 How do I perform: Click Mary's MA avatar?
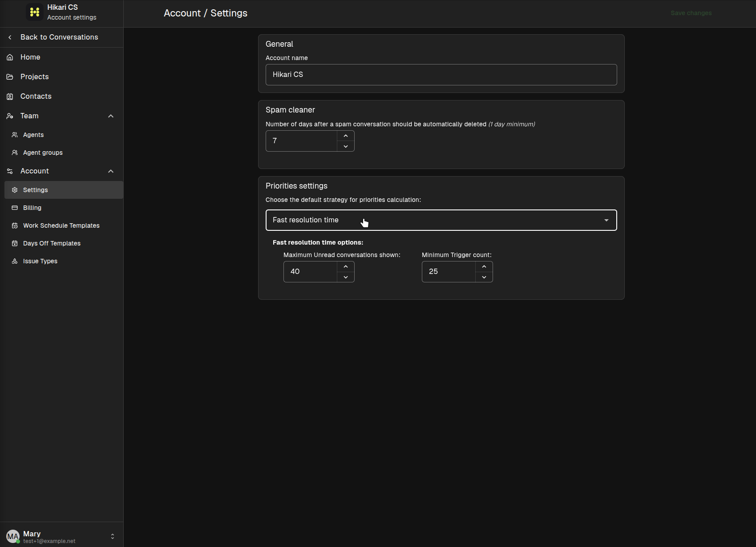pyautogui.click(x=13, y=536)
